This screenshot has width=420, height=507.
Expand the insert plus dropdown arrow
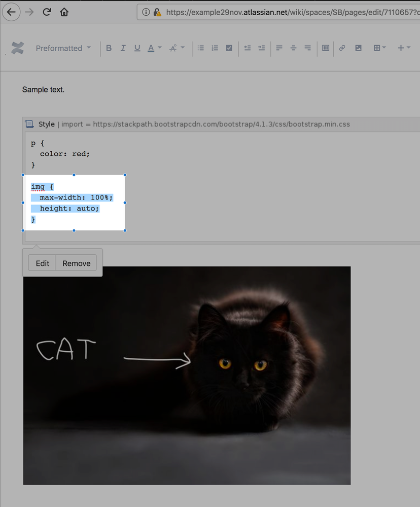pyautogui.click(x=409, y=48)
